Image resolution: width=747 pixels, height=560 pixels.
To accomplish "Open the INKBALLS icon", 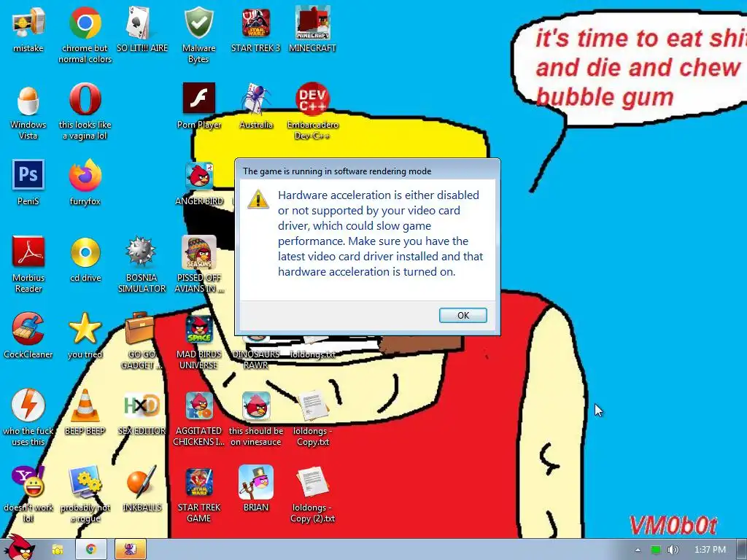I will [142, 481].
